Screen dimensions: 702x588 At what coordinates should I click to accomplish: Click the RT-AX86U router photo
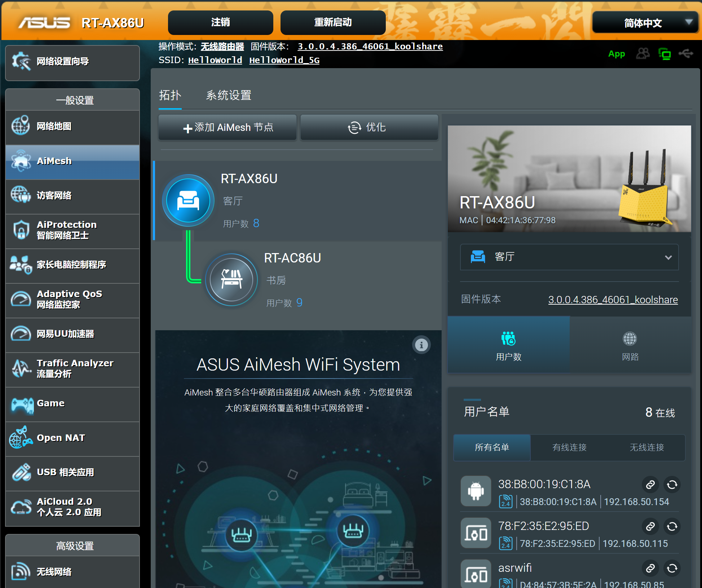tap(569, 178)
